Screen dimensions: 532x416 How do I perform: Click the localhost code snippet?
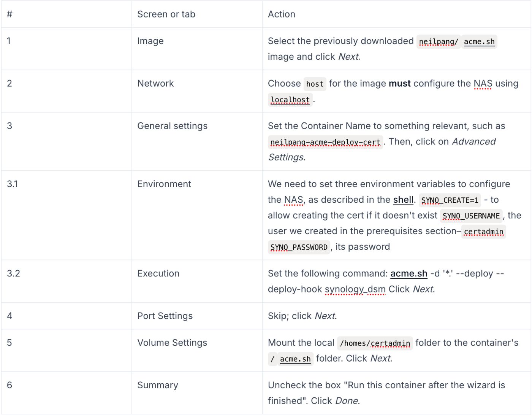290,100
